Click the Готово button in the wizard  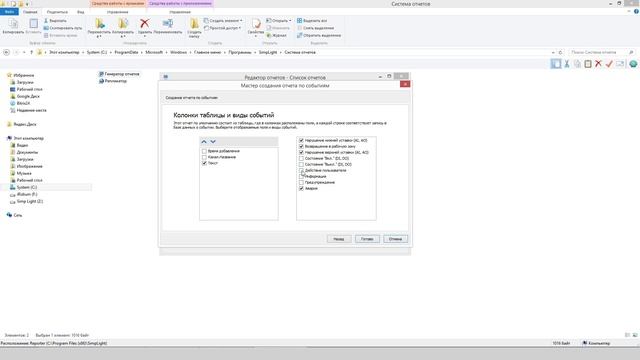(x=367, y=239)
